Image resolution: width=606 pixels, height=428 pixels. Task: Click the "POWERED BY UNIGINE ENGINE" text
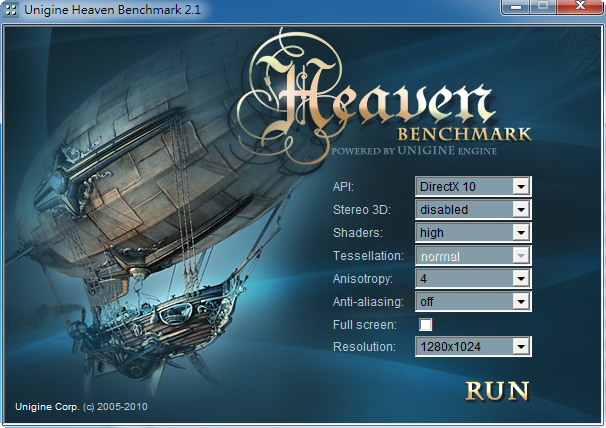[414, 150]
